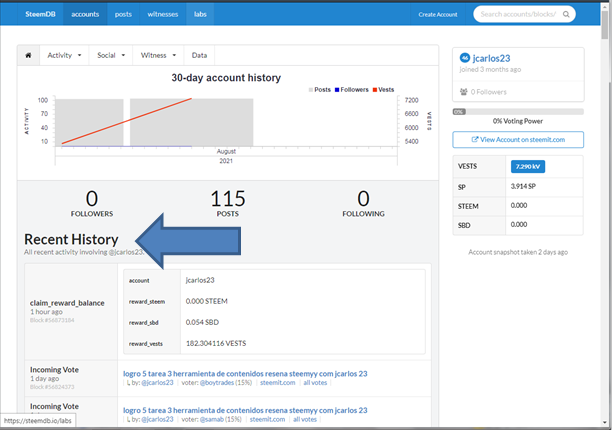Viewport: 615px width, 430px height.
Task: Click the external link icon on View Account
Action: point(475,139)
